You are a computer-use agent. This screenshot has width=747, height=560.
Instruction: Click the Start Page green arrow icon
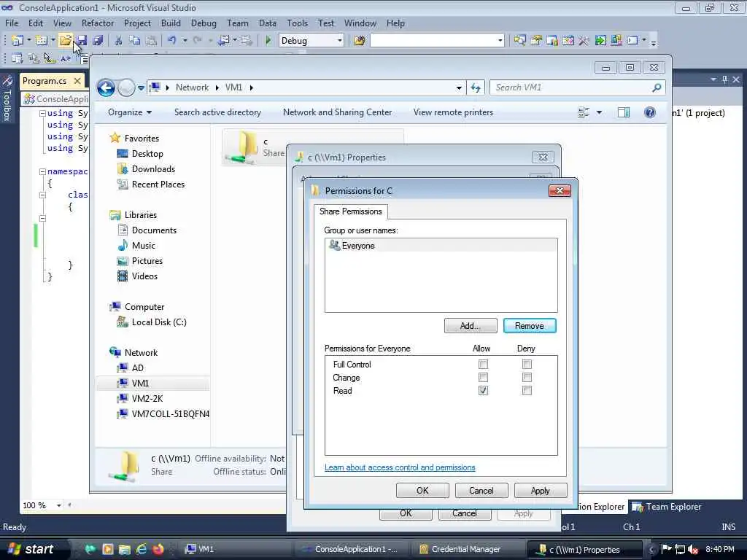click(600, 41)
